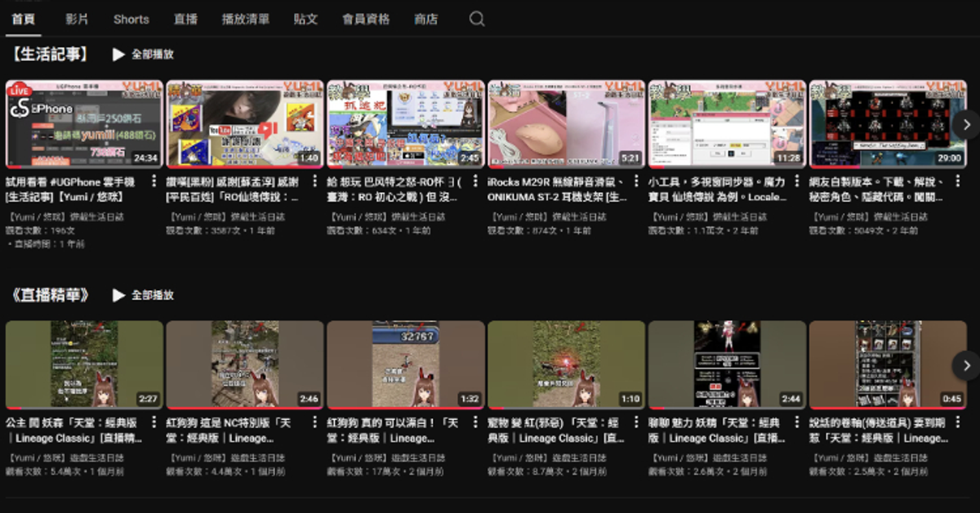Click play-all icon beside 【生活記事】
The height and width of the screenshot is (513, 980).
(119, 54)
